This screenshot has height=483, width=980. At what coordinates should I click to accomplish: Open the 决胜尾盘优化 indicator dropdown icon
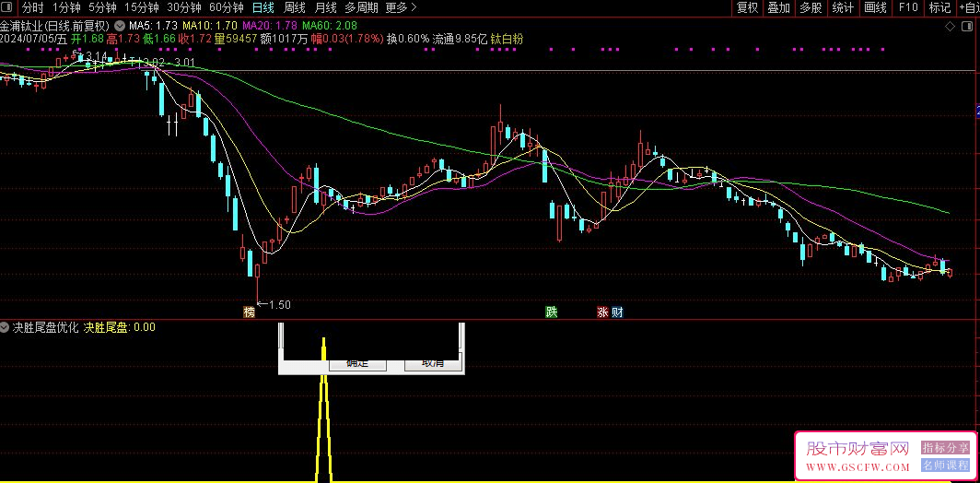click(5, 327)
